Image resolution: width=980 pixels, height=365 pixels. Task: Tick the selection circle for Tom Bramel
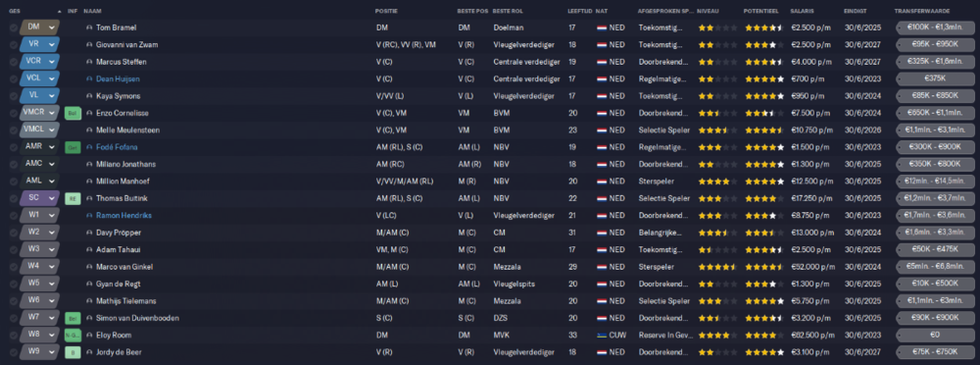pyautogui.click(x=13, y=27)
